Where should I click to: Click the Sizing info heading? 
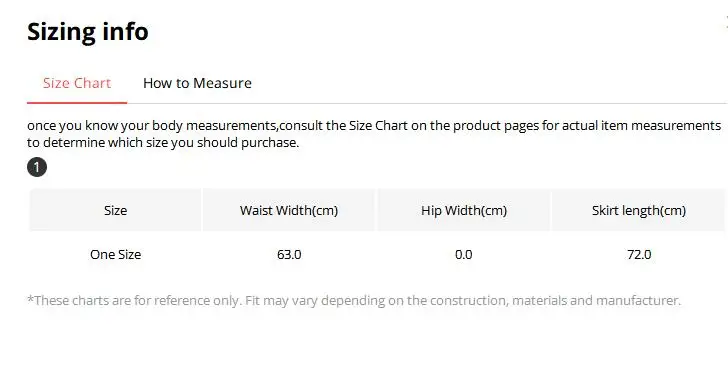[88, 32]
